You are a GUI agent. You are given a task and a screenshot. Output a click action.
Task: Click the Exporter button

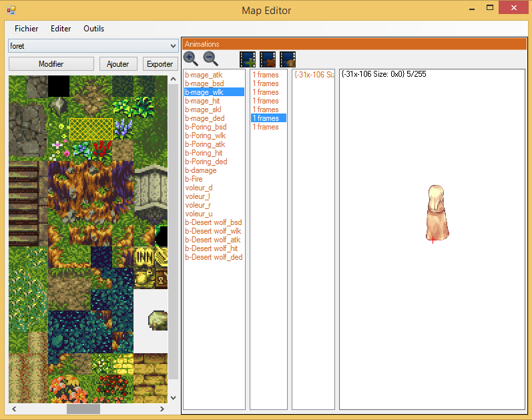coord(160,64)
